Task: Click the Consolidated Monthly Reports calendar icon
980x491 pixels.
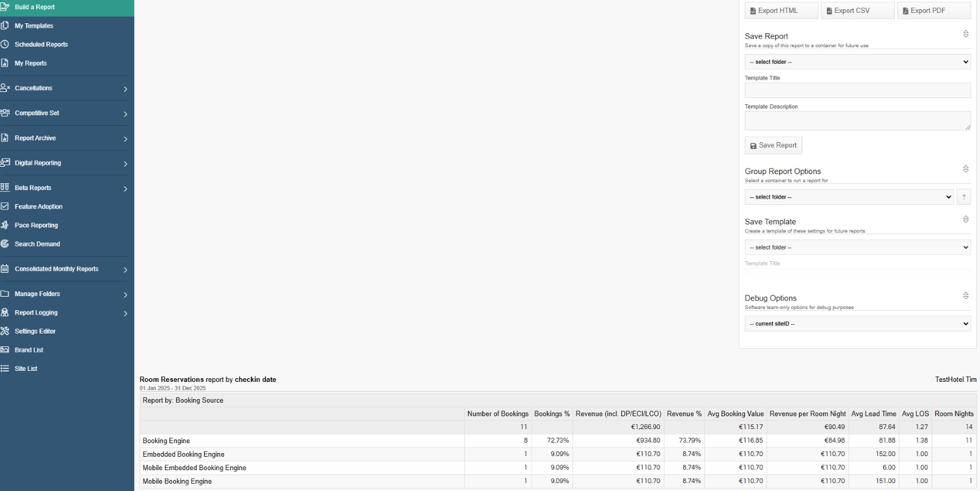Action: [4, 269]
